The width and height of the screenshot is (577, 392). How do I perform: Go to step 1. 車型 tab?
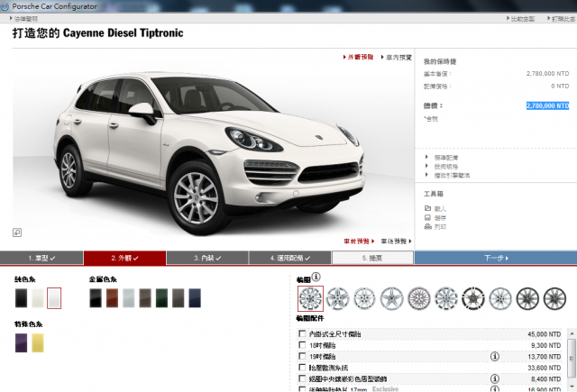click(x=41, y=258)
